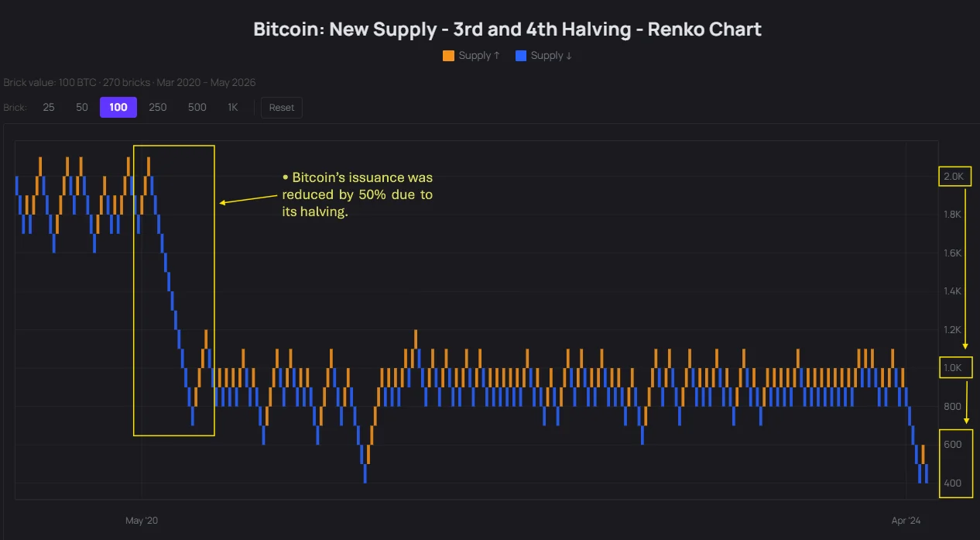Click the 1.6K y-axis label
The height and width of the screenshot is (540, 980).
pos(952,253)
